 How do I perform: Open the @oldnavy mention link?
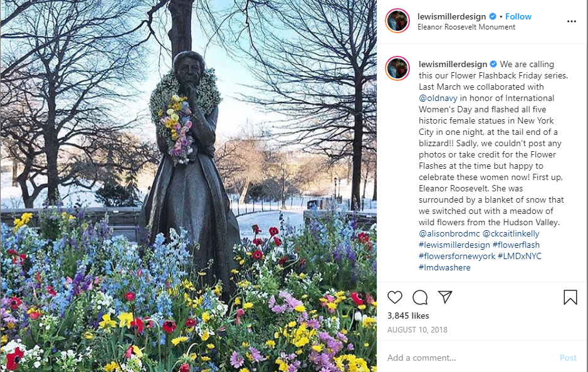point(438,98)
